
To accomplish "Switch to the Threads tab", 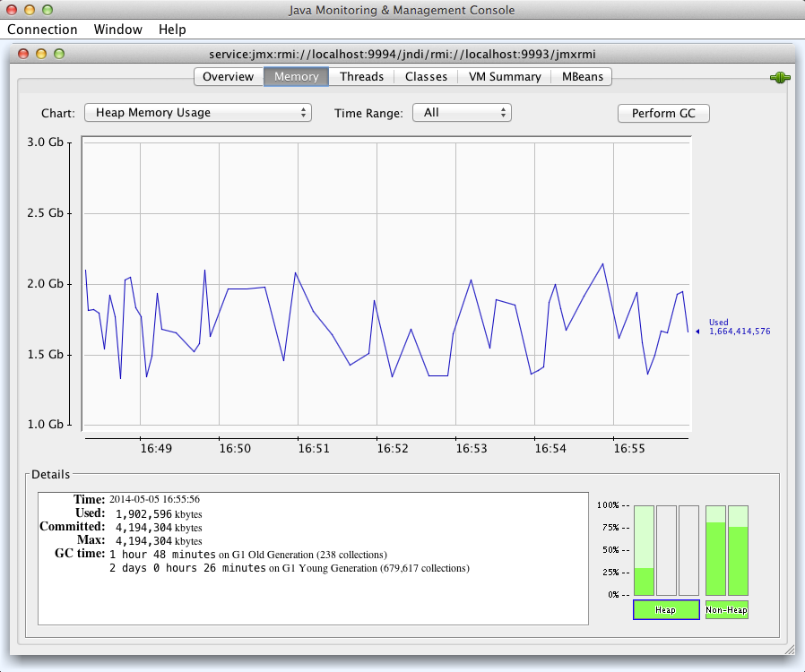I will pos(361,76).
